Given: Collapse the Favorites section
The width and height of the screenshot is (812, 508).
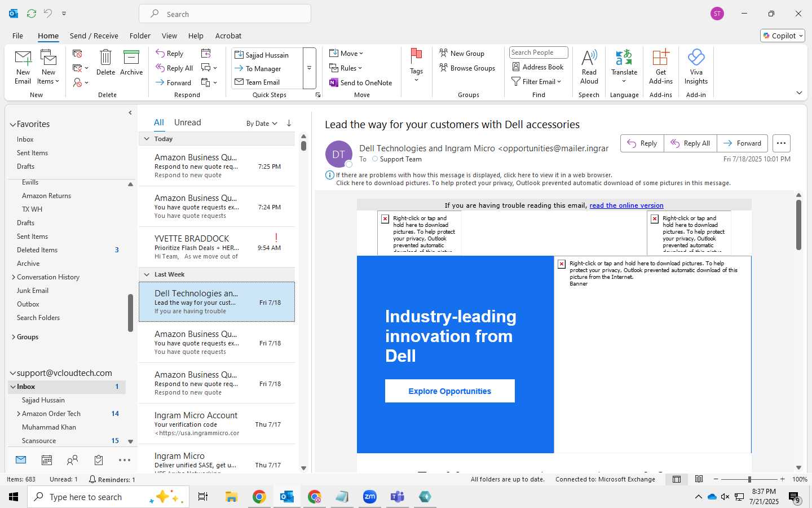Looking at the screenshot, I should [12, 124].
